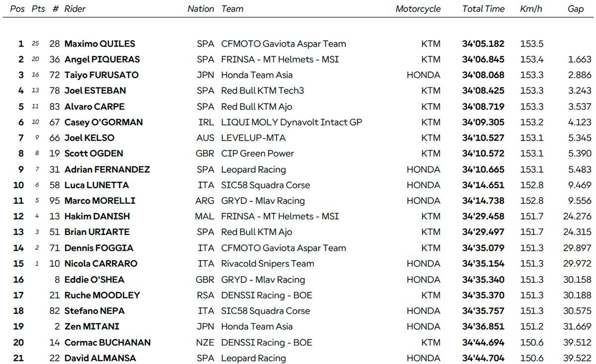Select rider Casey O'GORMAN

(103, 122)
